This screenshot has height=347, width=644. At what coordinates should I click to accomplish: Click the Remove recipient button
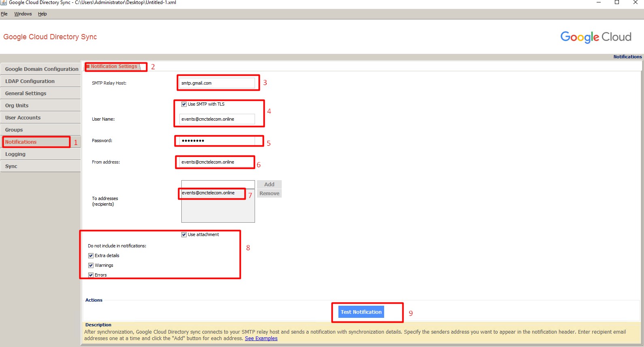pyautogui.click(x=269, y=193)
